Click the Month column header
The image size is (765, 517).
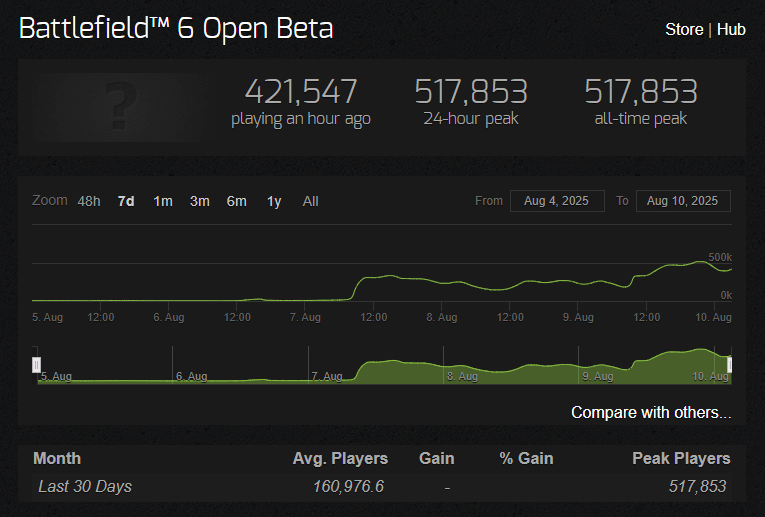(57, 458)
